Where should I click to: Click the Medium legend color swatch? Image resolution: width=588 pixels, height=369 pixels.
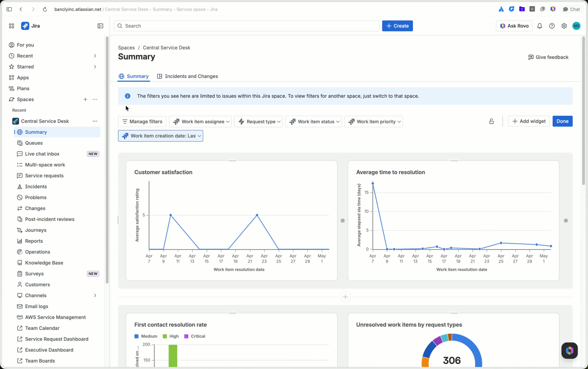[136, 336]
